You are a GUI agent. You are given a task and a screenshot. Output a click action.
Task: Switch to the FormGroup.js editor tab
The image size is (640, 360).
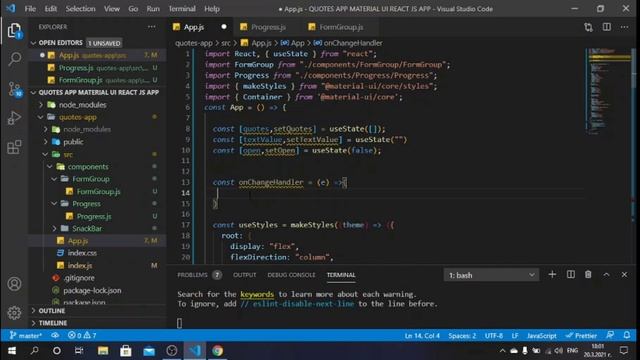point(341,27)
